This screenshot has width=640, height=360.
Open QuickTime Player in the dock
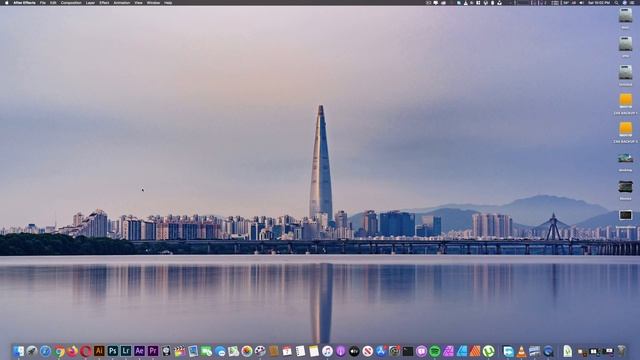point(548,351)
